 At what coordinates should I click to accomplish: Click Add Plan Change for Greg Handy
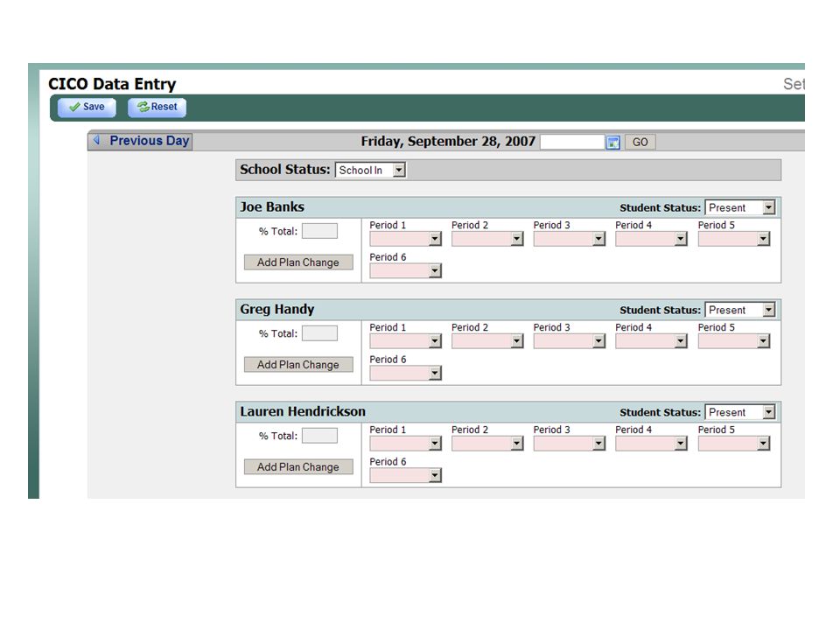click(x=298, y=364)
